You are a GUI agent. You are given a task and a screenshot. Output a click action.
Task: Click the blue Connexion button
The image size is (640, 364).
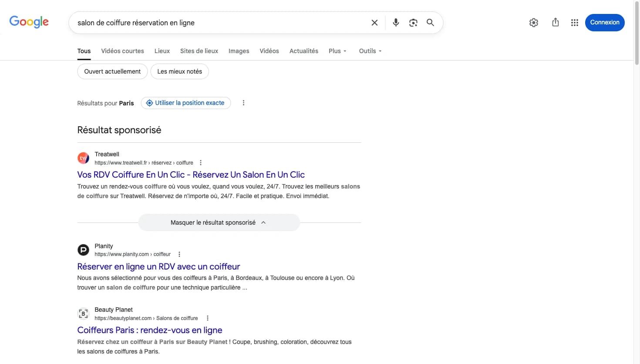(605, 22)
